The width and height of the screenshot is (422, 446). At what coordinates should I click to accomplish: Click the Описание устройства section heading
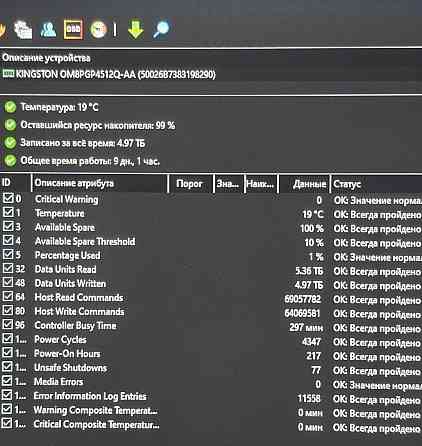[x=46, y=58]
